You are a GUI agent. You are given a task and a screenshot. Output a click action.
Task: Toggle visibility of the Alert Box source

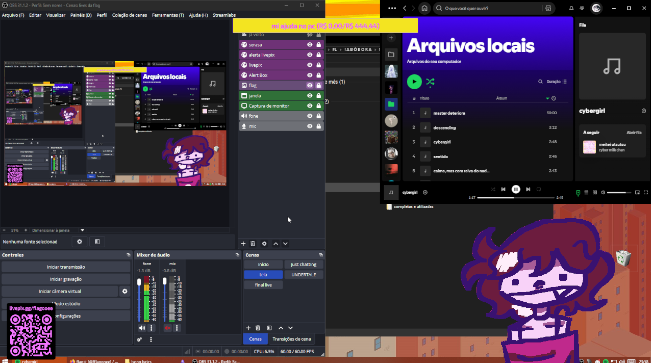[x=310, y=75]
